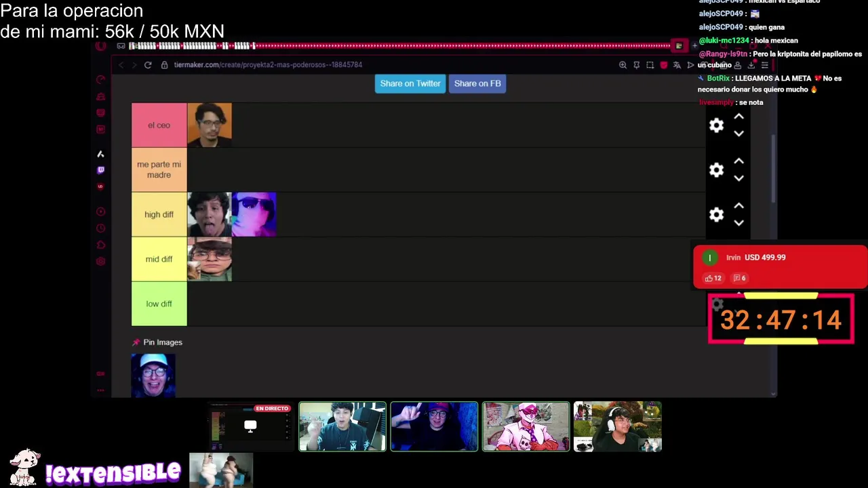Viewport: 868px width, 488px height.
Task: Click the Share on FB button
Action: [x=477, y=83]
